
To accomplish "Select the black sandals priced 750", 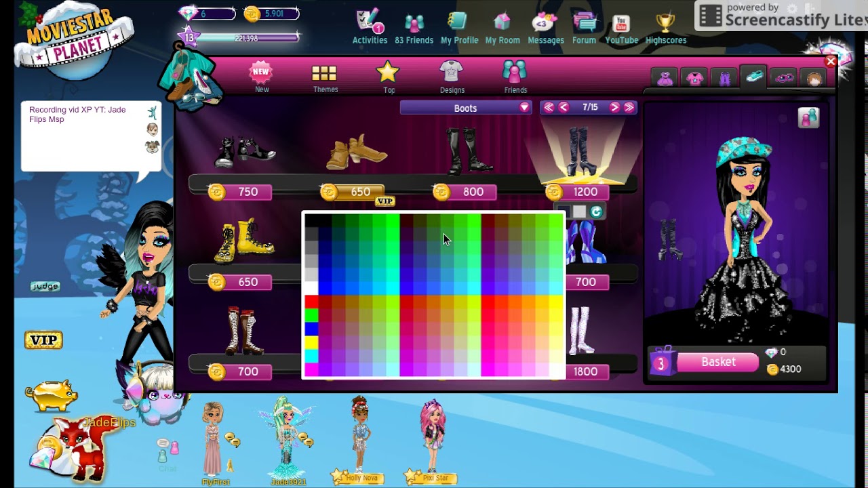I will tap(245, 151).
